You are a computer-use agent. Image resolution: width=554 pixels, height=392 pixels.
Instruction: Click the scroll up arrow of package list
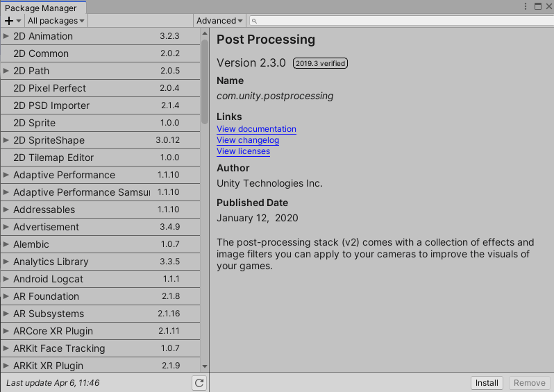tap(205, 33)
